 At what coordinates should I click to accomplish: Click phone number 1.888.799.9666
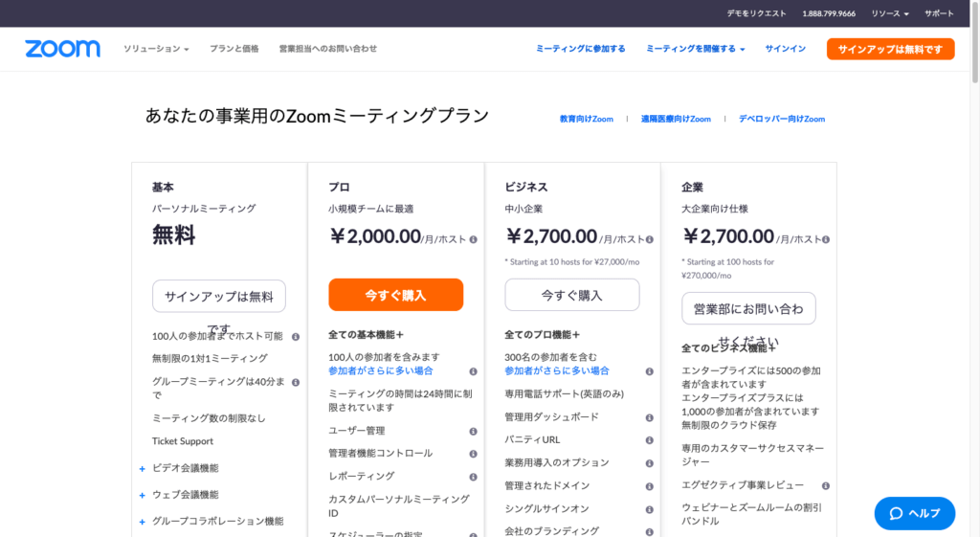click(829, 13)
